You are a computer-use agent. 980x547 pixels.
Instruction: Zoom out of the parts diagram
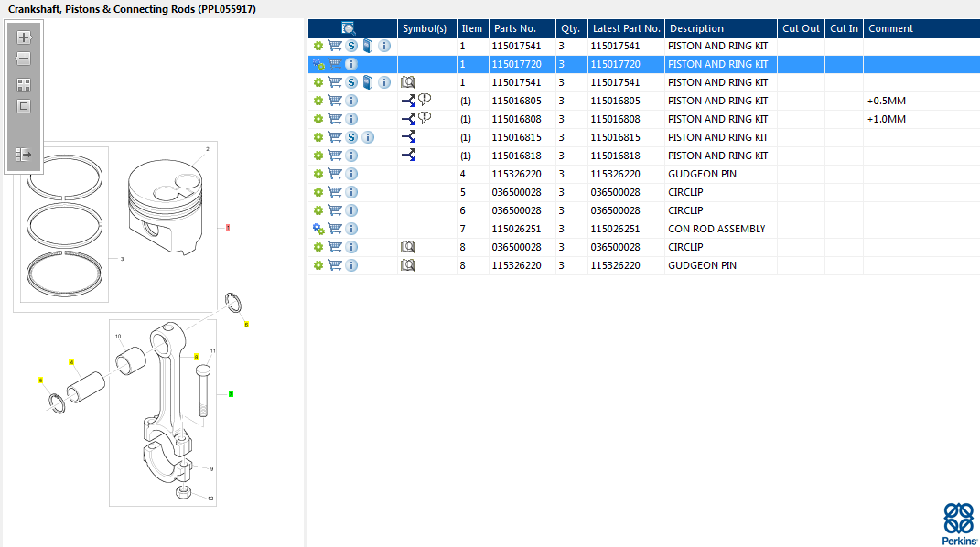(24, 59)
